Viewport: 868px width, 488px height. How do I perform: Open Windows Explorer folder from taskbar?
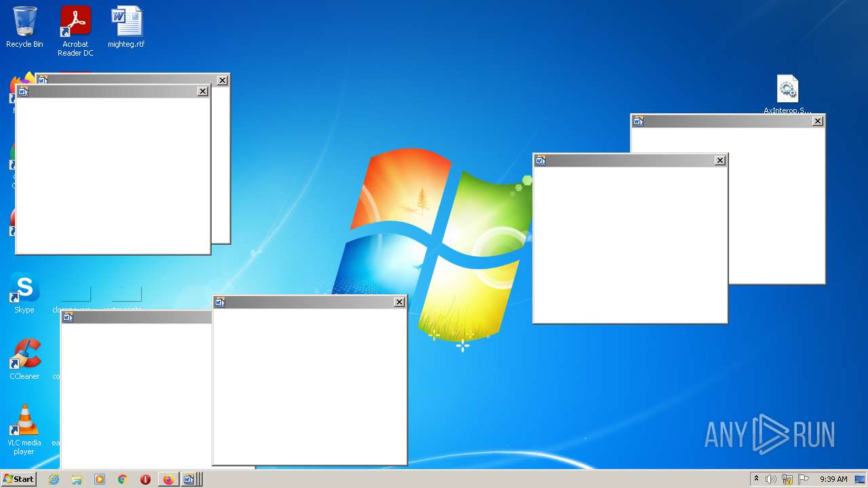(77, 479)
